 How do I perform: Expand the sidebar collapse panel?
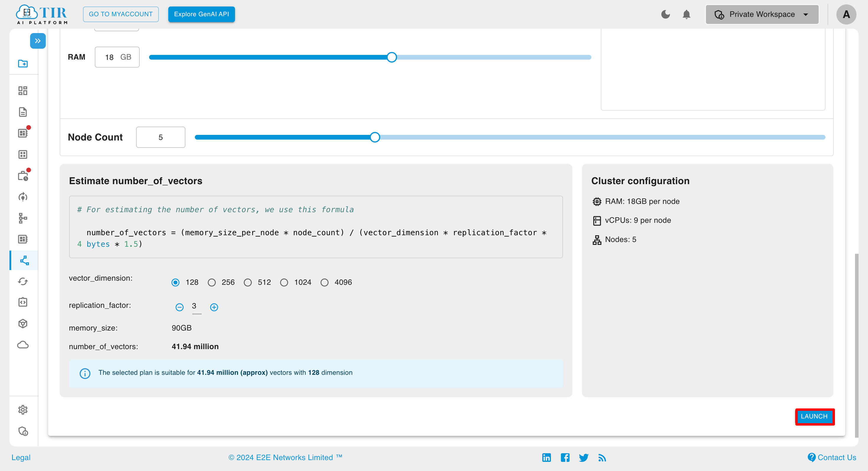[x=38, y=41]
